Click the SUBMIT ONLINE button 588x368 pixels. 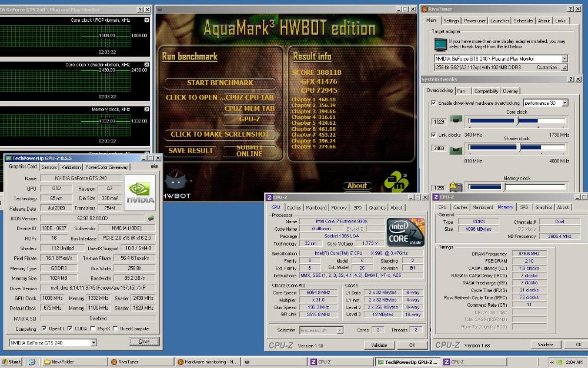pyautogui.click(x=249, y=151)
